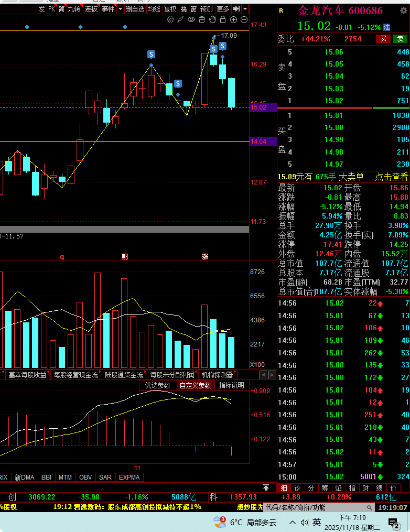Select the EXPMA indicator tab
410x532 pixels.
tap(130, 477)
